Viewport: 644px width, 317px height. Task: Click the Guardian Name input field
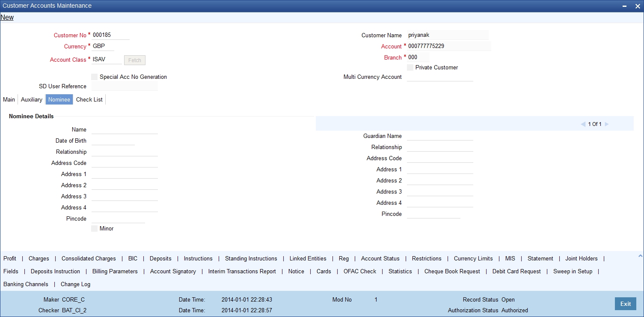440,136
